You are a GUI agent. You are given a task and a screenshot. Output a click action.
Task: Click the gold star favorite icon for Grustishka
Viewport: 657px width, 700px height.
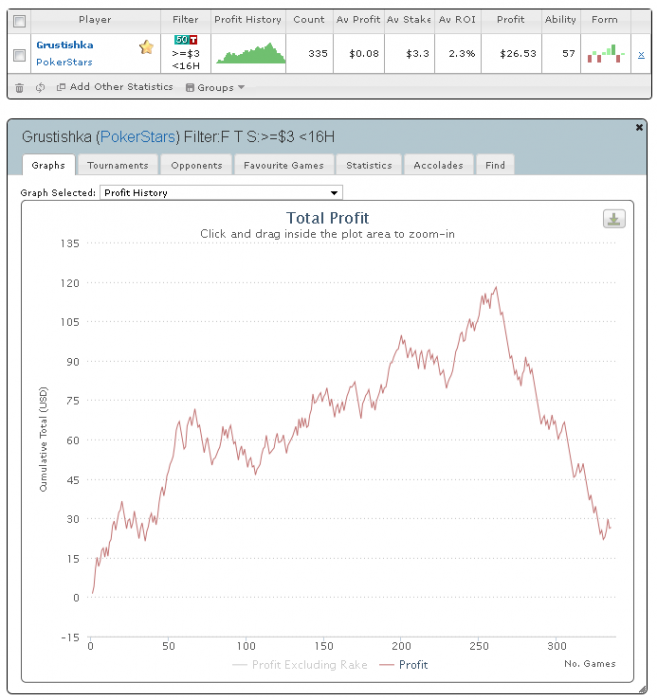pyautogui.click(x=146, y=47)
